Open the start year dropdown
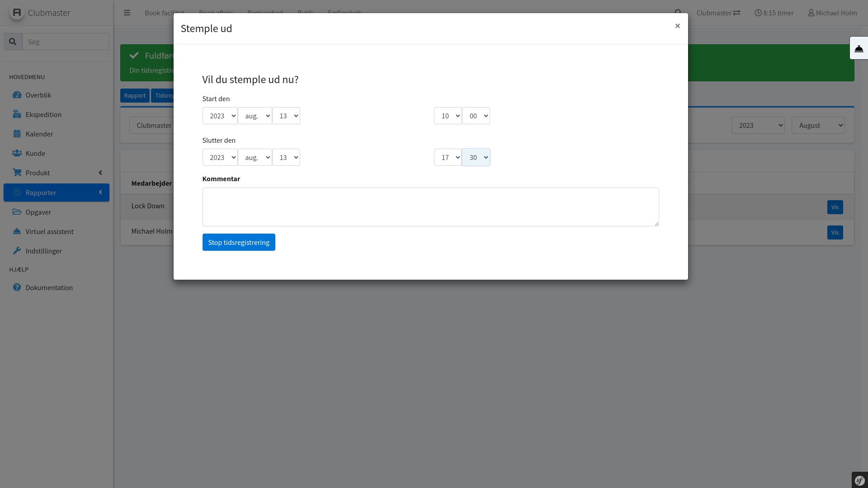This screenshot has height=488, width=868. click(220, 116)
